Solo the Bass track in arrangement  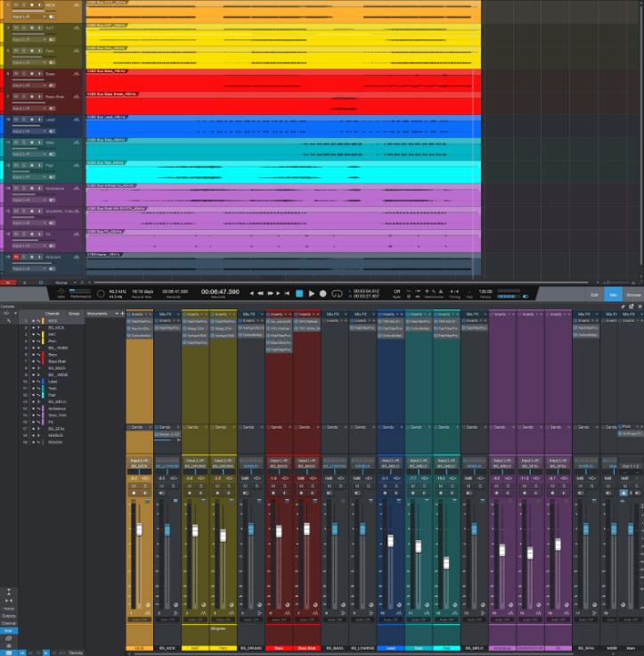pos(22,74)
